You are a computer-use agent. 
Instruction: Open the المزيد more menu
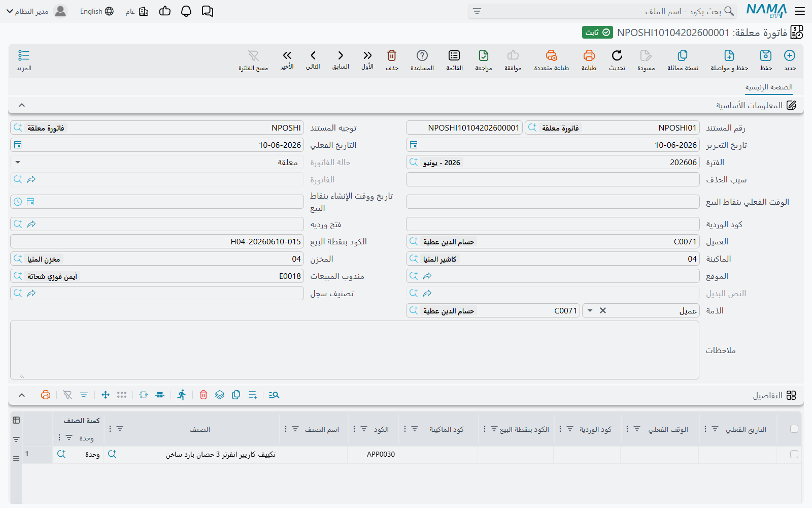pyautogui.click(x=24, y=60)
